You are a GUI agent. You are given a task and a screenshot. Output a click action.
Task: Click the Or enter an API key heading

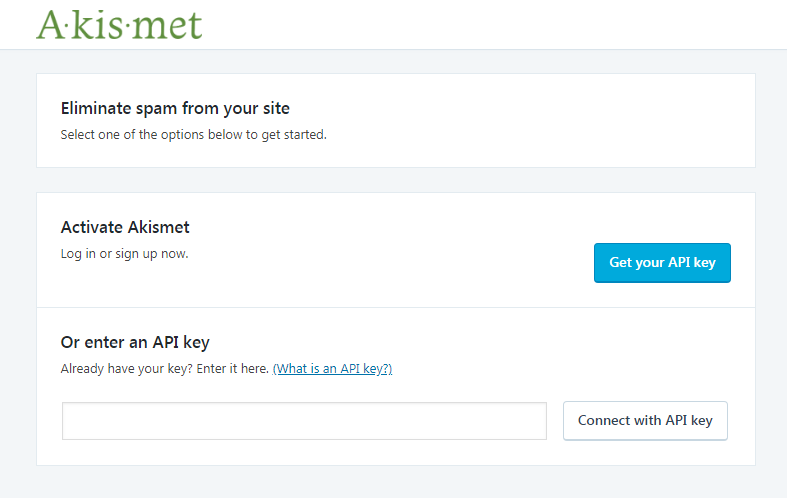click(135, 342)
